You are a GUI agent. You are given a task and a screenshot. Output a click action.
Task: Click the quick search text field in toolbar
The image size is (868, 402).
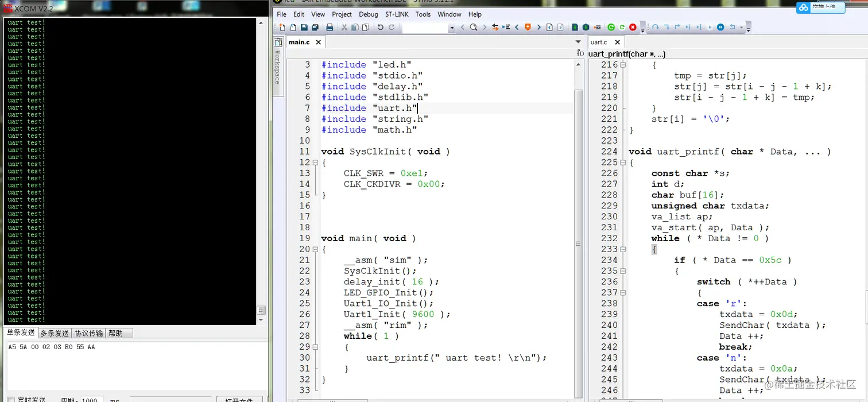coord(425,27)
